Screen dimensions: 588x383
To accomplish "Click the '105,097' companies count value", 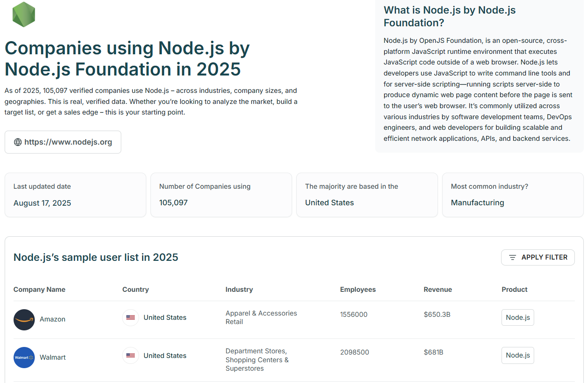I will click(x=173, y=203).
